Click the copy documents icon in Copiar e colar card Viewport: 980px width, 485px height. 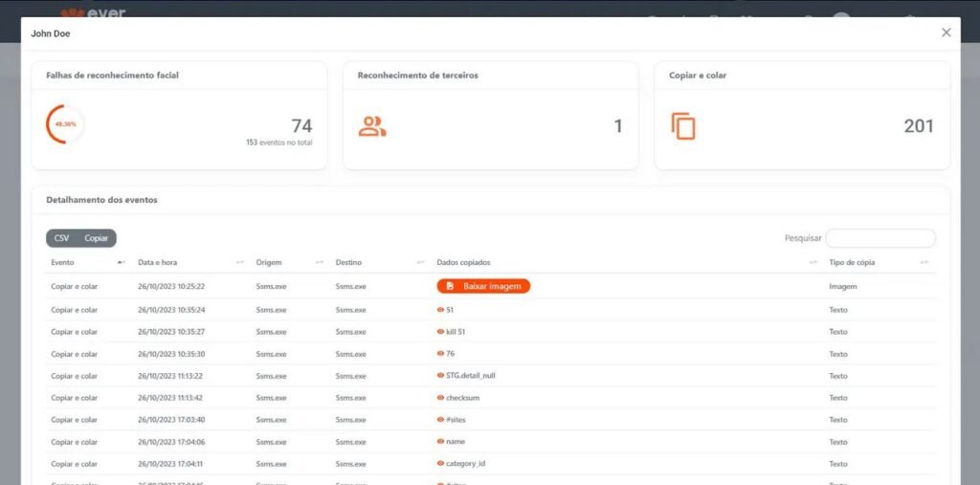(x=683, y=126)
